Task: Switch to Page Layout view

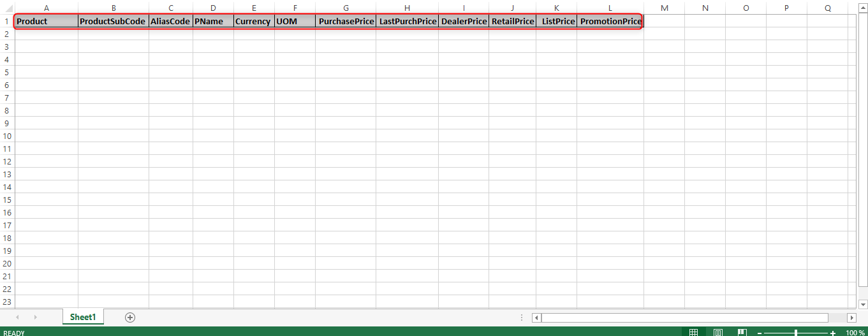Action: tap(717, 333)
